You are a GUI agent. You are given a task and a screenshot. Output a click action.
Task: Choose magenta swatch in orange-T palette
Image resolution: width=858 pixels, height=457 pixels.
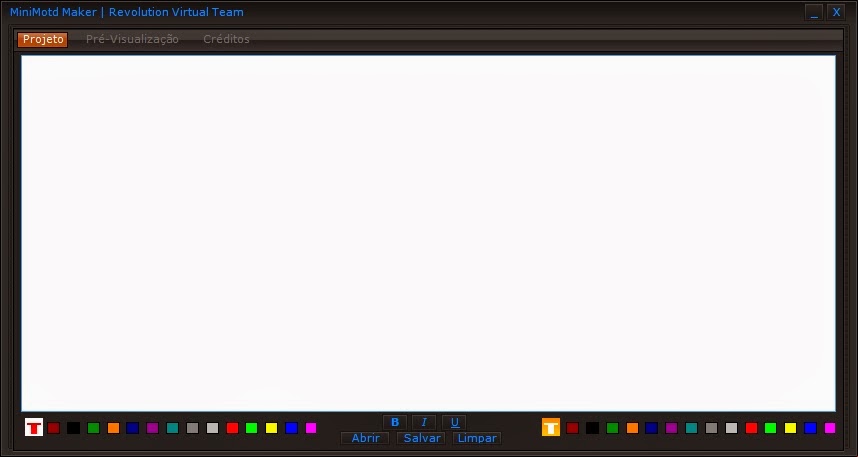coord(830,428)
